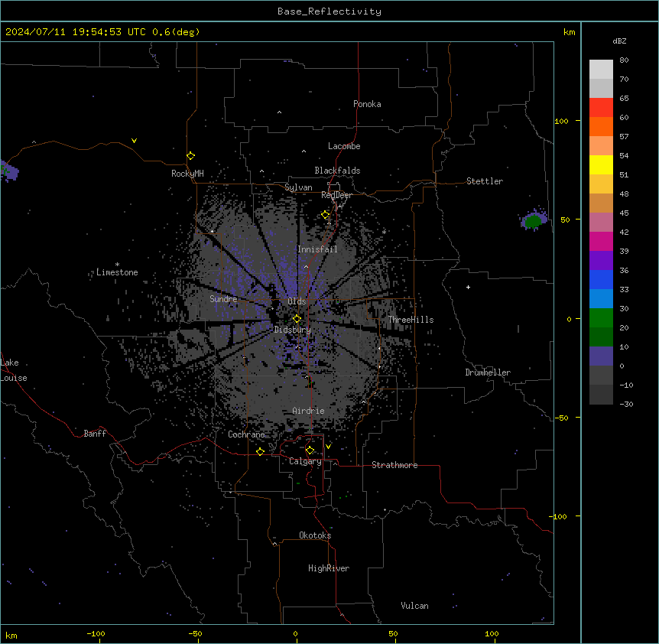Click the ThreeHills label
The width and height of the screenshot is (659, 644).
[x=411, y=320]
